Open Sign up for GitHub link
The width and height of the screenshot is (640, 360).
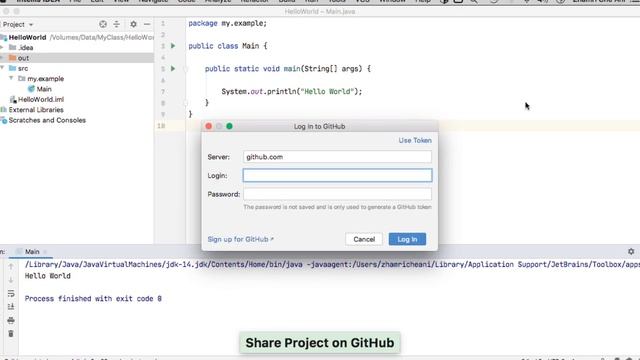point(240,239)
